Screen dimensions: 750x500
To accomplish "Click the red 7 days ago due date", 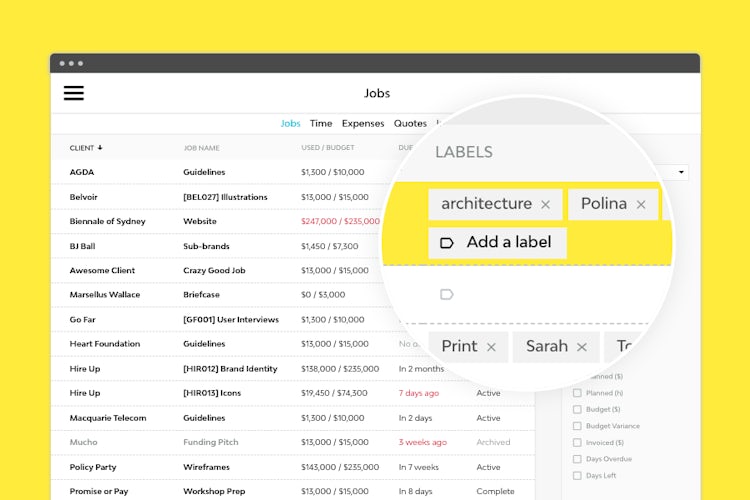I will click(x=419, y=393).
